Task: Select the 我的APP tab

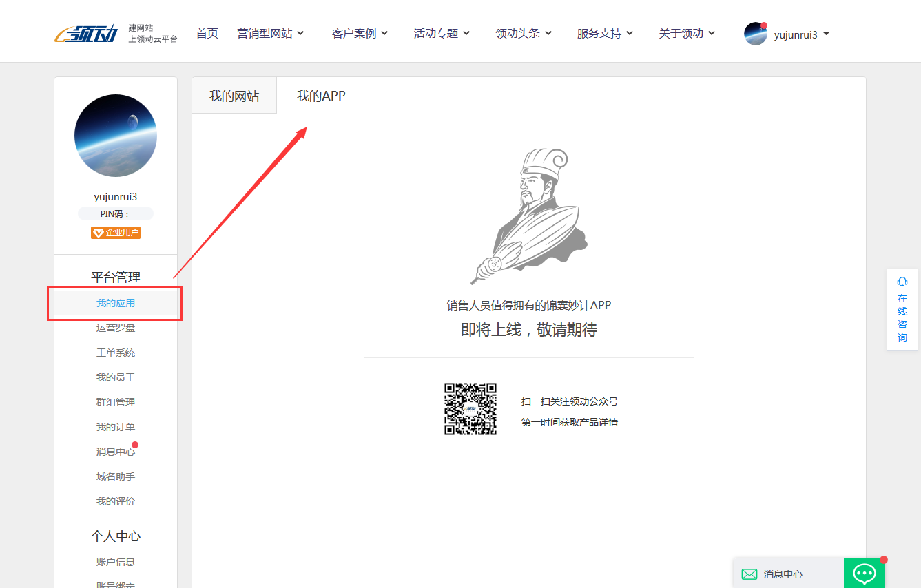Action: point(321,96)
